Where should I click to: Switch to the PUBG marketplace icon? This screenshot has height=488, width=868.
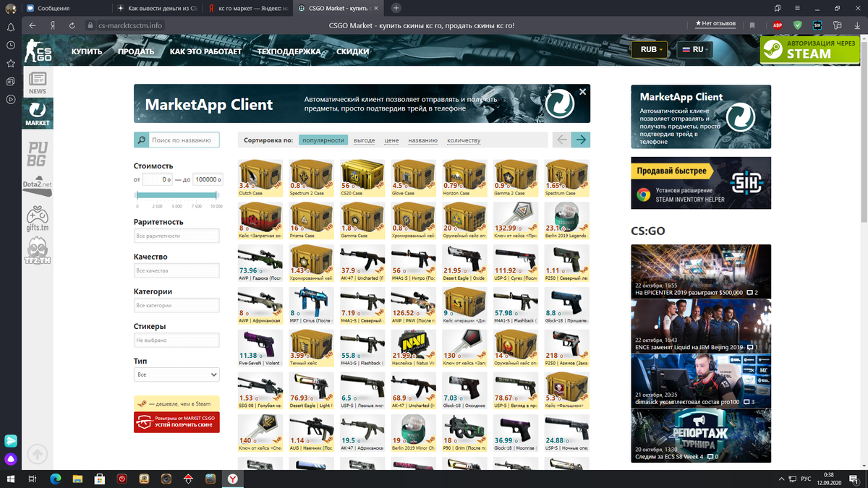pyautogui.click(x=38, y=153)
